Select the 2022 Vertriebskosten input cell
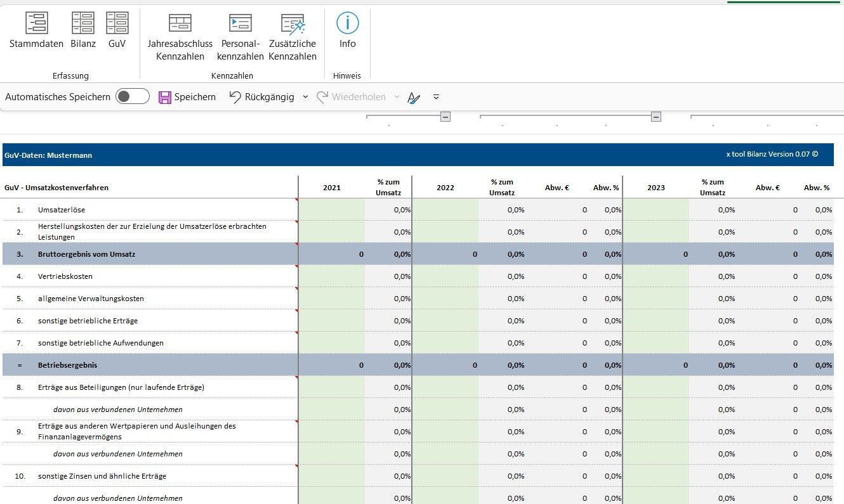 click(x=445, y=276)
